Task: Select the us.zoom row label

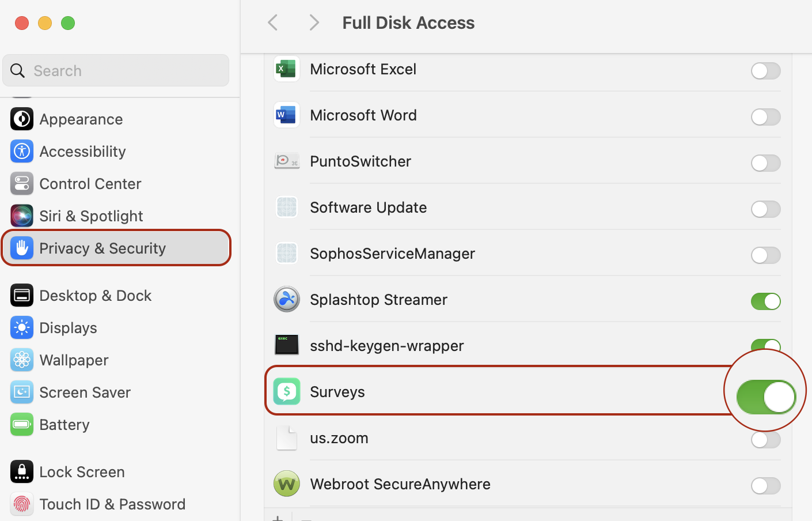Action: (339, 438)
